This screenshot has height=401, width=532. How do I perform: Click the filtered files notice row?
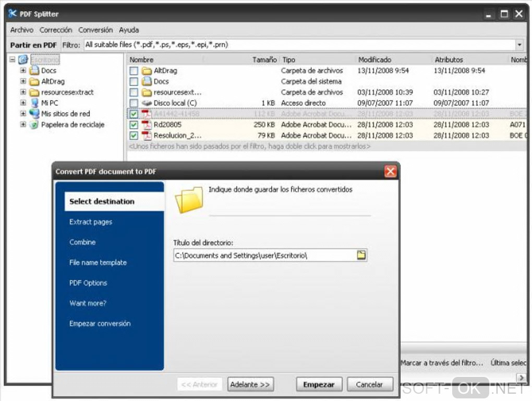249,146
